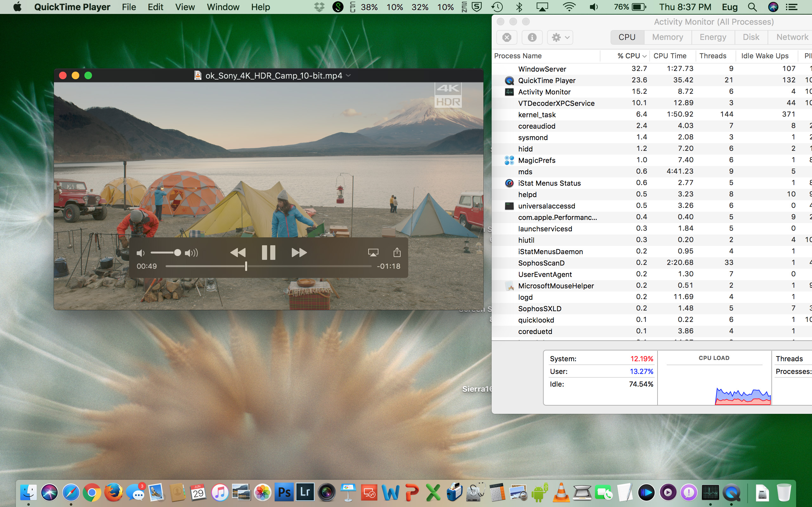Click the rewind button in QuickTime
Screen dimensions: 812x507
coord(238,253)
